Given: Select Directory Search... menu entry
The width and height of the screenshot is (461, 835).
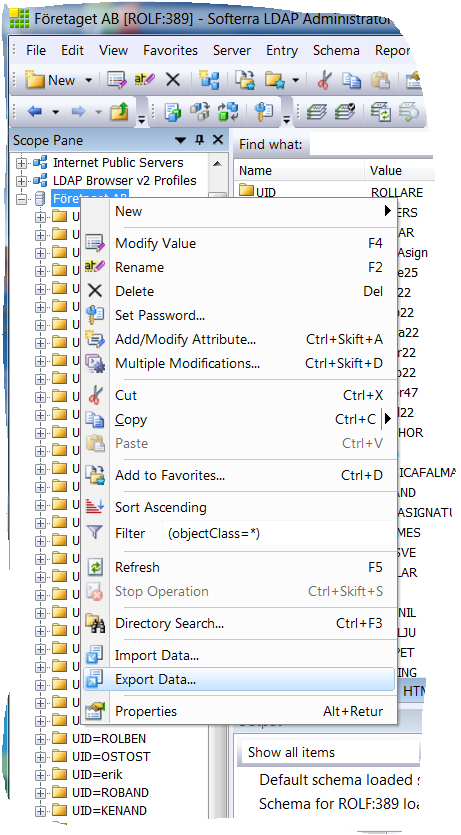Looking at the screenshot, I should pyautogui.click(x=238, y=623).
